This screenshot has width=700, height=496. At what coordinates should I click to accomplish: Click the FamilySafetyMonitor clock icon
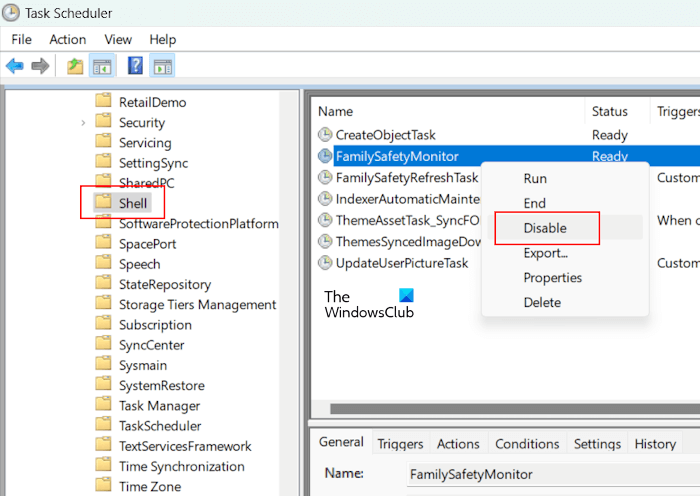(x=325, y=155)
